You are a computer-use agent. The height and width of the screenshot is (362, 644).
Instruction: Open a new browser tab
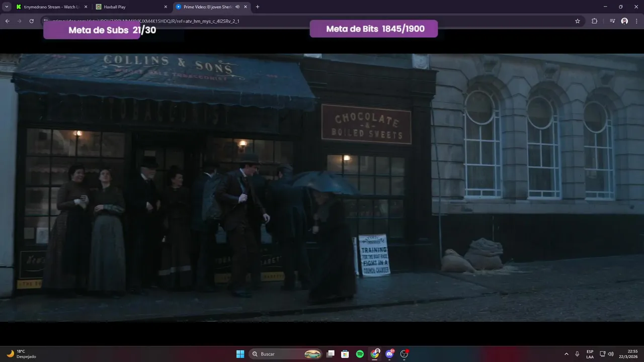pyautogui.click(x=258, y=7)
